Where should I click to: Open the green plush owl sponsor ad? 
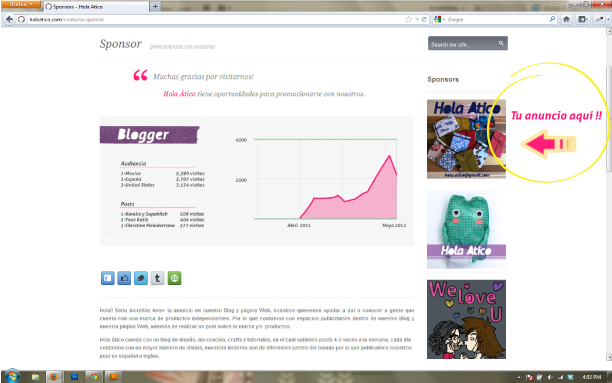(466, 230)
